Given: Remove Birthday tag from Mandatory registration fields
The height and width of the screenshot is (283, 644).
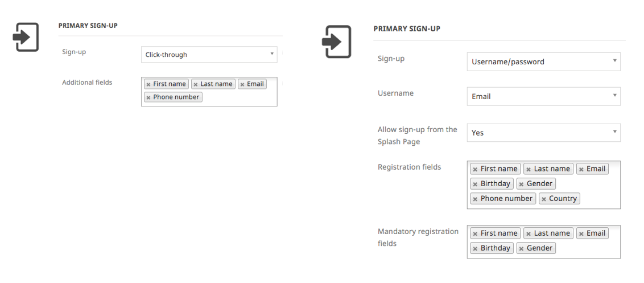Looking at the screenshot, I should [x=475, y=248].
